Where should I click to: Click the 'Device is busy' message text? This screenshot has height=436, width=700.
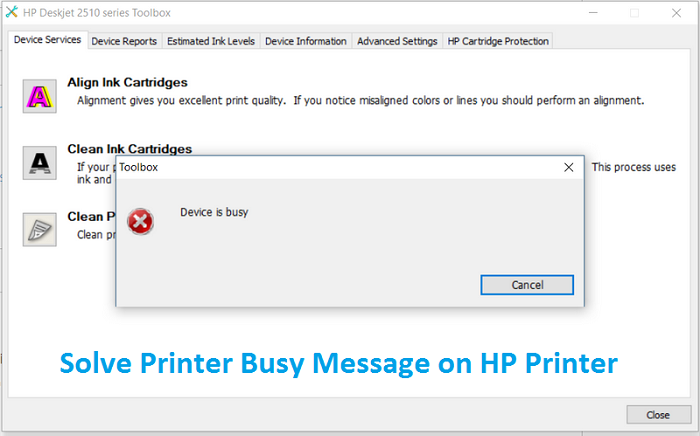coord(214,212)
